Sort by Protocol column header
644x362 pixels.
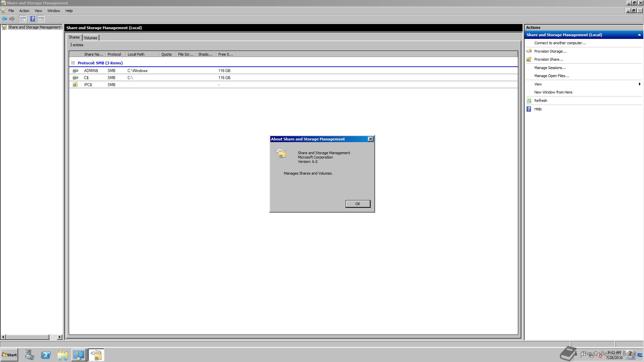point(116,54)
